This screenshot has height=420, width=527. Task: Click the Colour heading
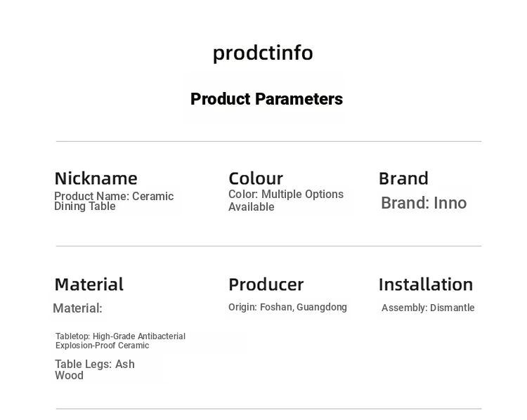coord(256,178)
